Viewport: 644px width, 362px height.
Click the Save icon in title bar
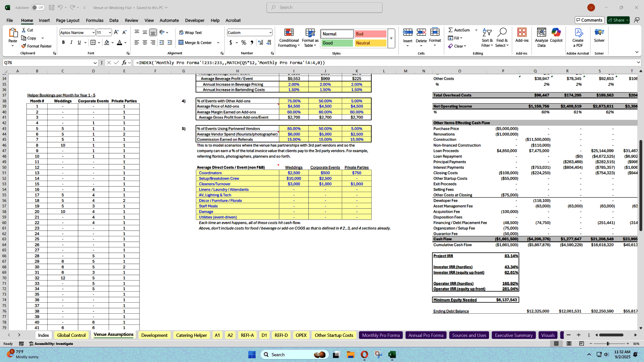(x=51, y=7)
